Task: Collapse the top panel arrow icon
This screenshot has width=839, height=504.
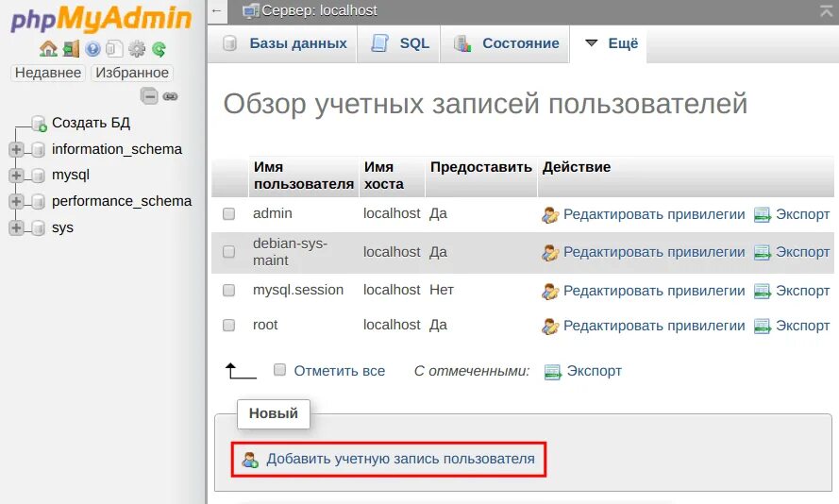Action: (x=826, y=10)
